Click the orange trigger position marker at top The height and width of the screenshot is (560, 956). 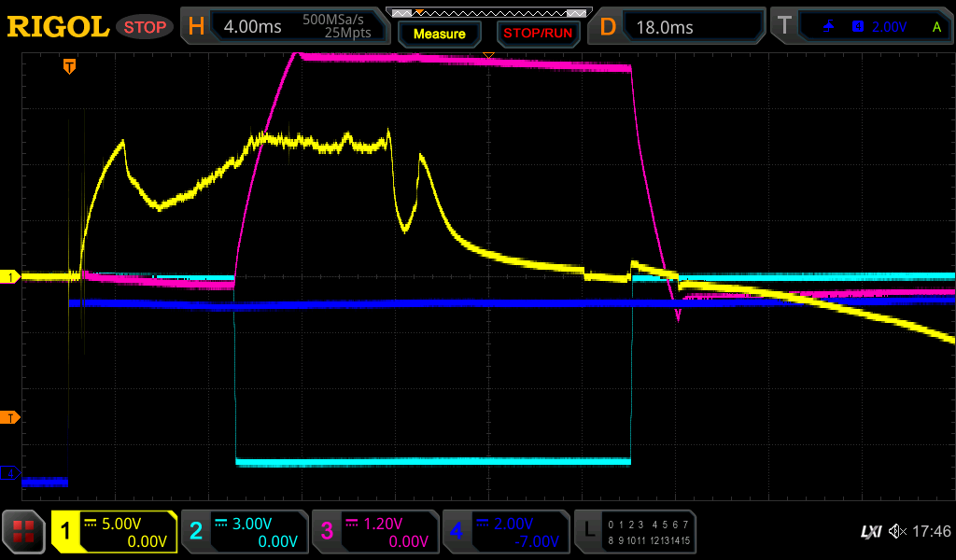click(69, 66)
